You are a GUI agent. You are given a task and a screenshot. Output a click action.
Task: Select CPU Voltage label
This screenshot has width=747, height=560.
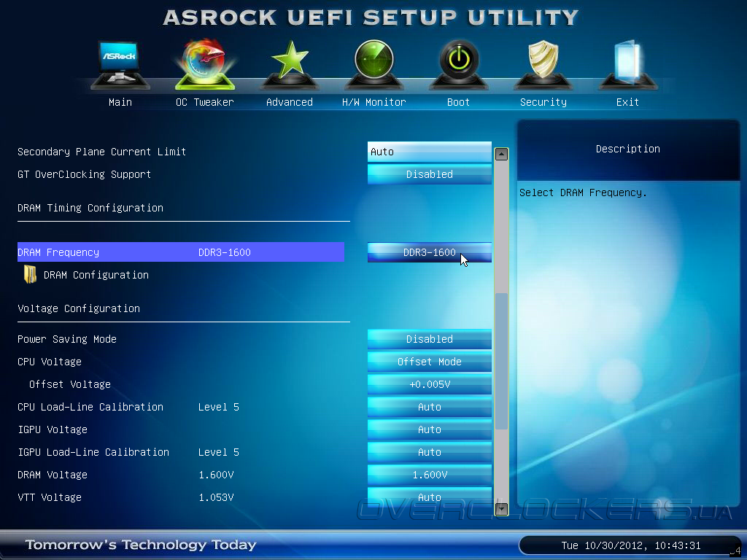point(49,362)
